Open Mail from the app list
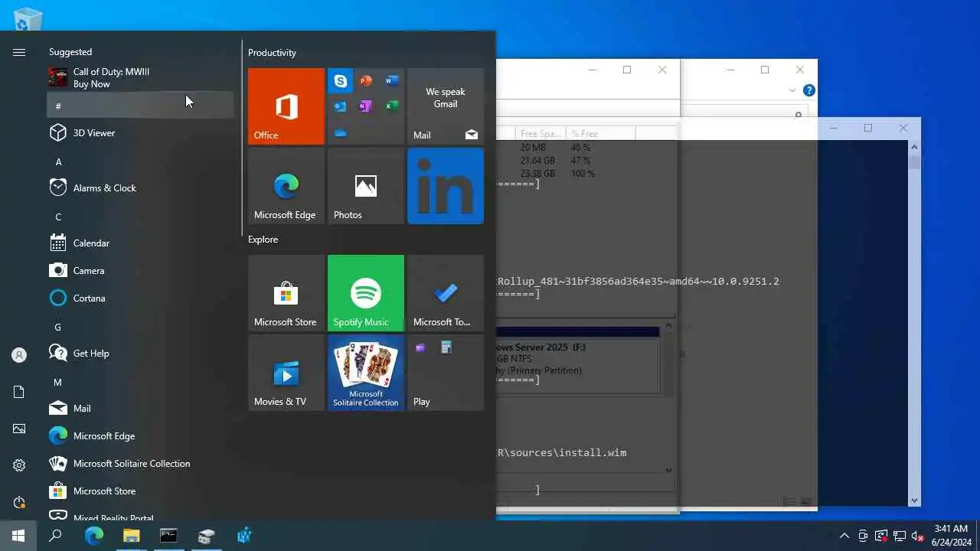 (141, 409)
